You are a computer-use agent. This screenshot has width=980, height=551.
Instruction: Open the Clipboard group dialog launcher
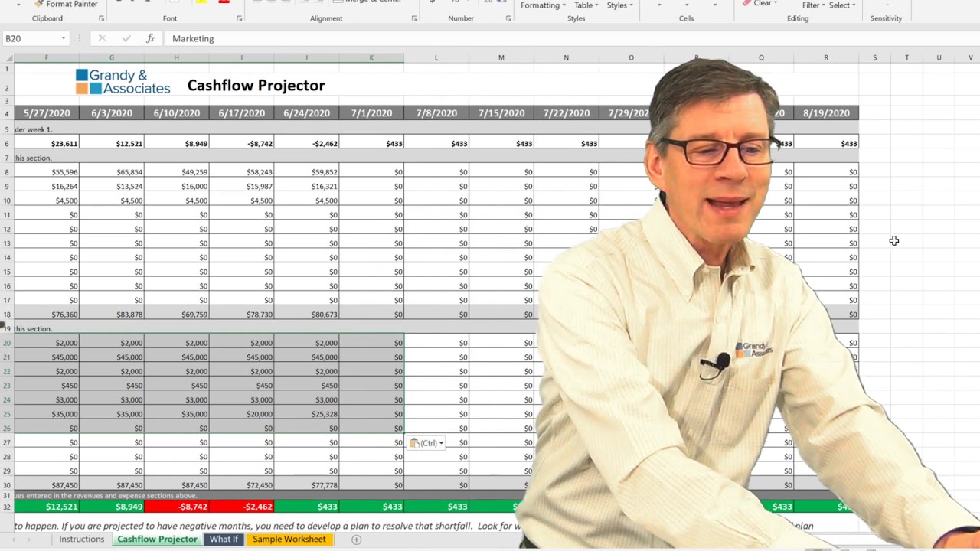pos(101,18)
